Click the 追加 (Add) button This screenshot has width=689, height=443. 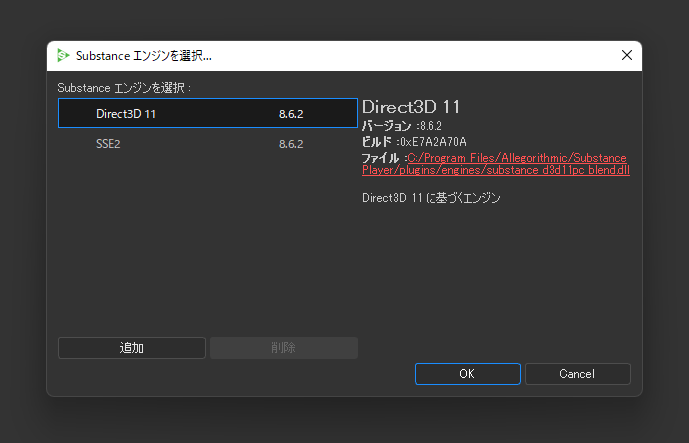132,348
